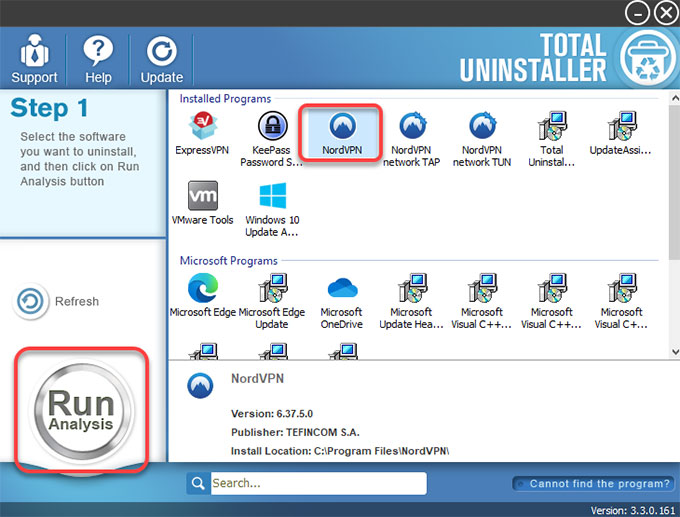Click the Install Location path text
The height and width of the screenshot is (517, 680).
click(340, 451)
